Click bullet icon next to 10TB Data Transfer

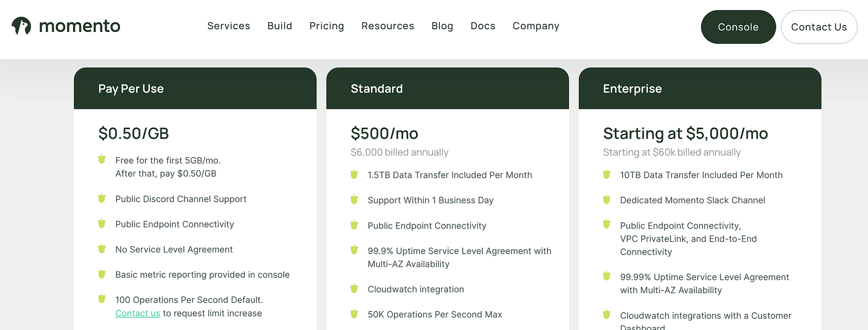[x=607, y=174]
